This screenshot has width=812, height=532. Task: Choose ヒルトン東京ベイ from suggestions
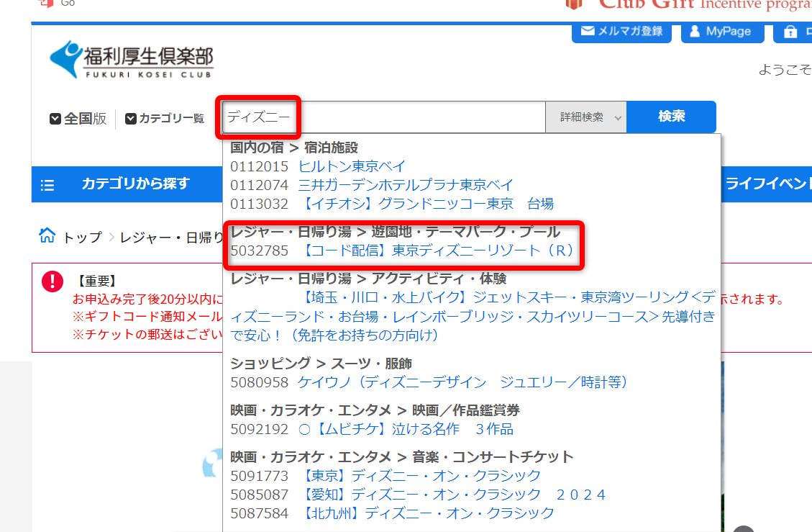click(x=352, y=166)
